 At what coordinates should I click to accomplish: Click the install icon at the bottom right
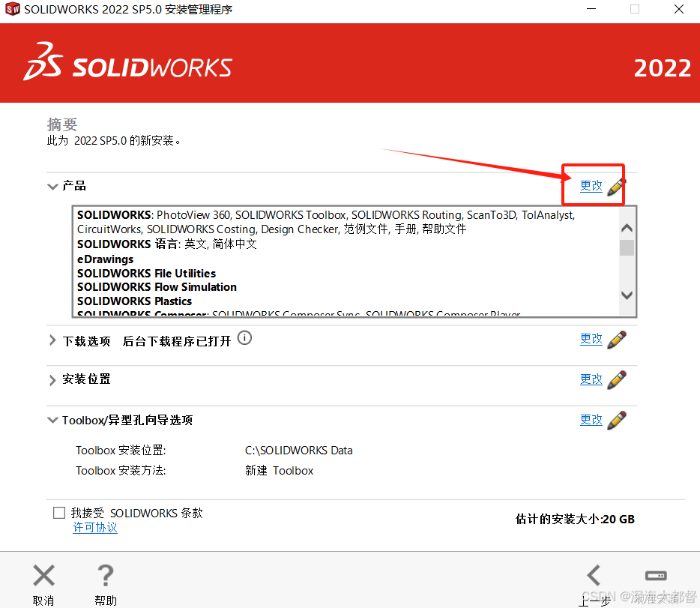656,576
